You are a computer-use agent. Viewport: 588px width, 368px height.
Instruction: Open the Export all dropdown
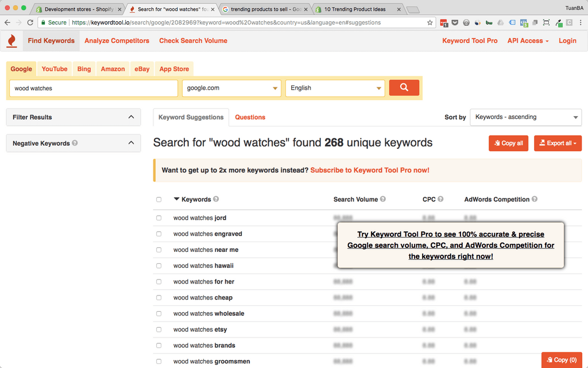click(558, 143)
